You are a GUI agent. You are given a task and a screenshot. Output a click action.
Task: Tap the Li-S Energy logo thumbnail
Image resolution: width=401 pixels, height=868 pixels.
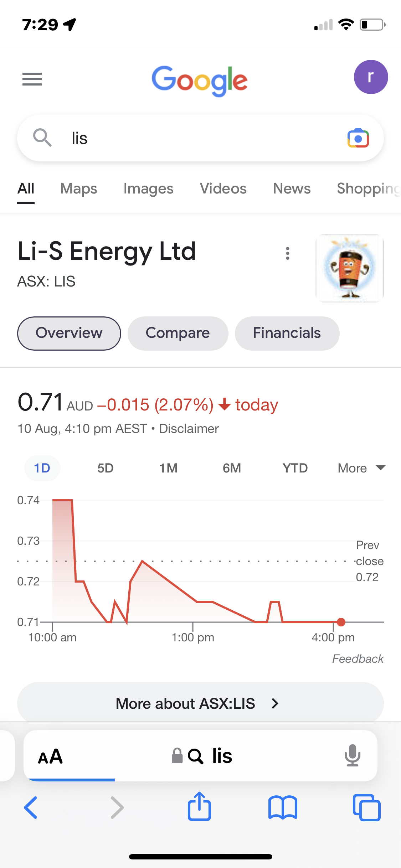coord(349,268)
